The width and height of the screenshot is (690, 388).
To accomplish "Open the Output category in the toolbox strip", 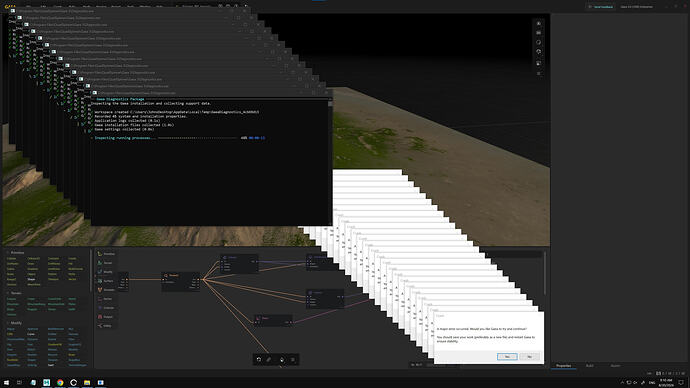I will (x=106, y=317).
